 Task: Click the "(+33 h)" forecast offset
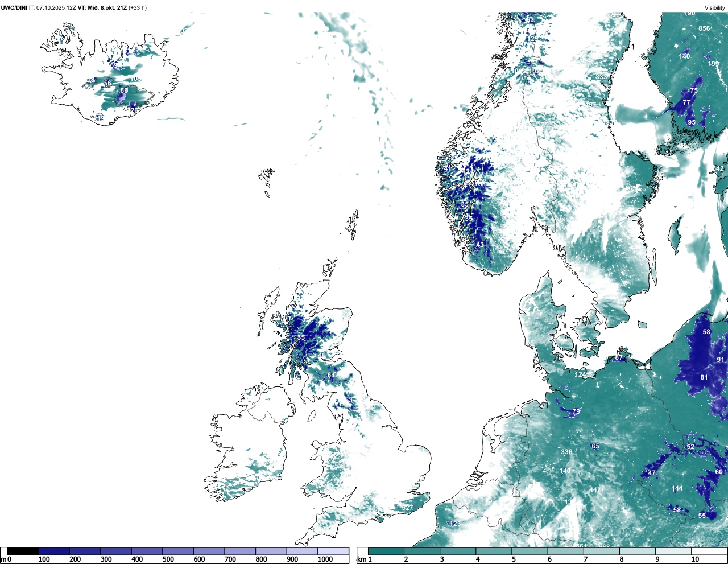point(138,8)
